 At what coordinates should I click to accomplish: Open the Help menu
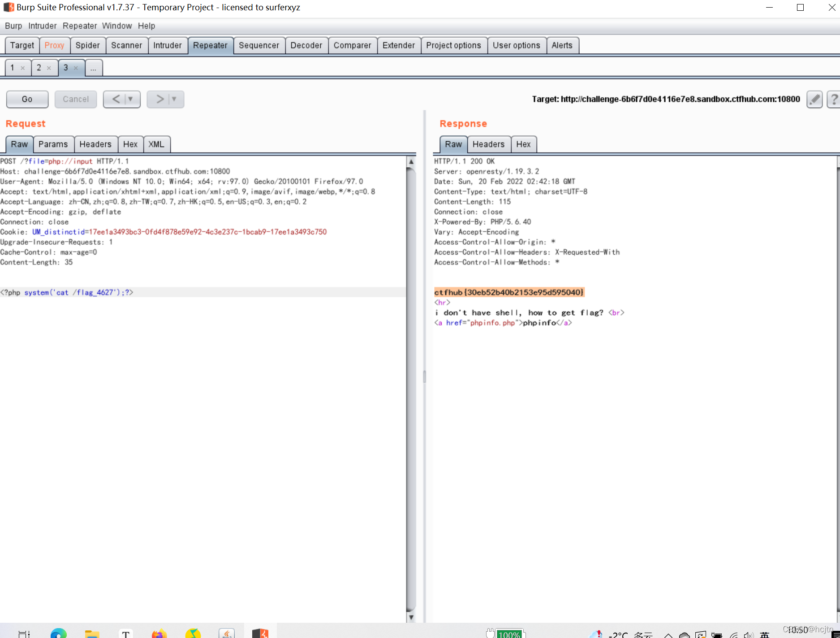(146, 26)
